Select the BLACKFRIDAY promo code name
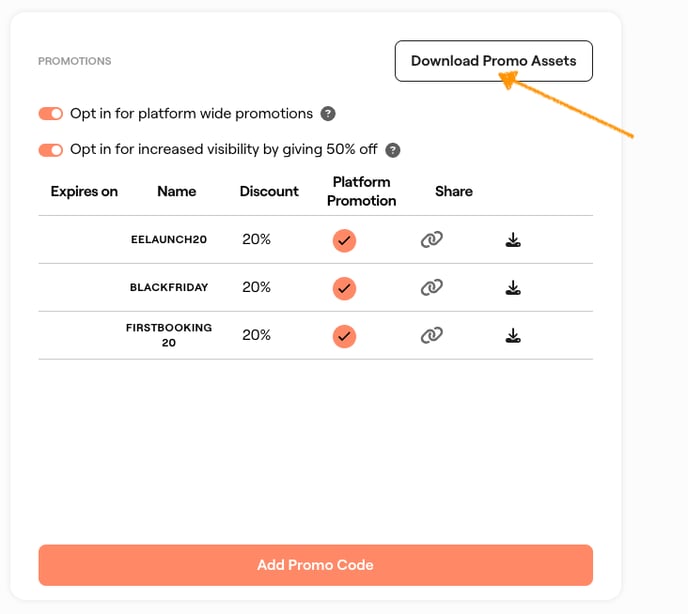Screen dimensions: 688x614 169,288
